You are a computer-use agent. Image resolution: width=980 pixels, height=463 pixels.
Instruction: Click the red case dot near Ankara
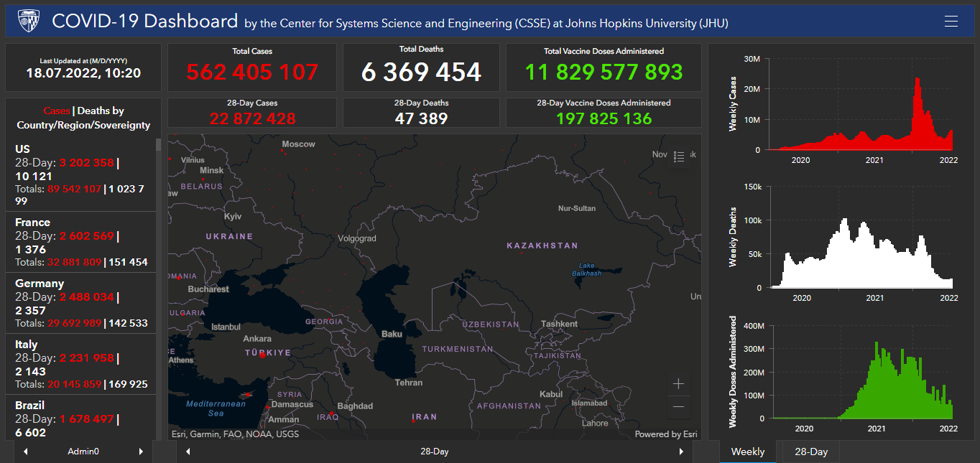pos(262,356)
